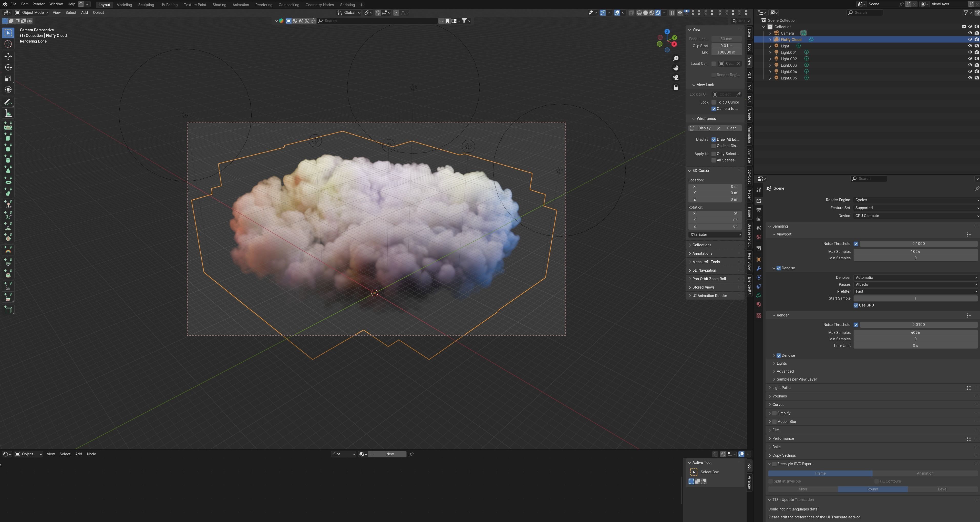Switch to the Shading workspace tab
Viewport: 980px width, 522px height.
pyautogui.click(x=219, y=5)
